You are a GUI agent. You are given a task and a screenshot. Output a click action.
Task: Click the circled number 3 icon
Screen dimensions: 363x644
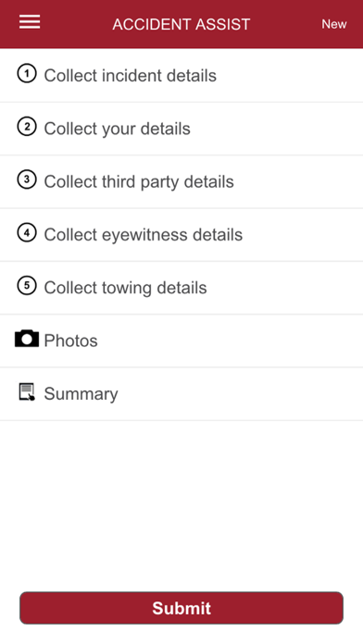coord(27,180)
